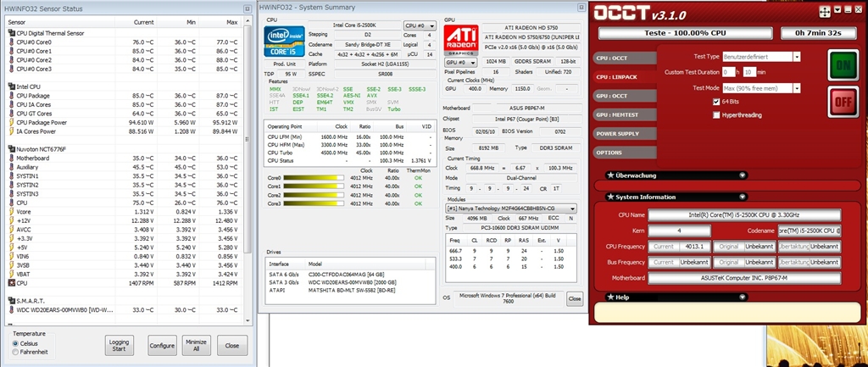Click the Minimize All button
This screenshot has height=367, width=868.
[x=197, y=346]
